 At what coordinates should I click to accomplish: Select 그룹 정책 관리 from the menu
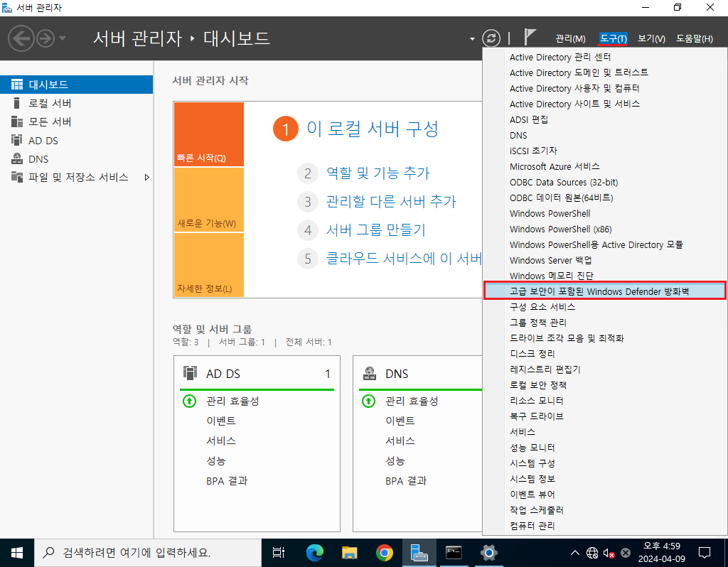click(604, 323)
